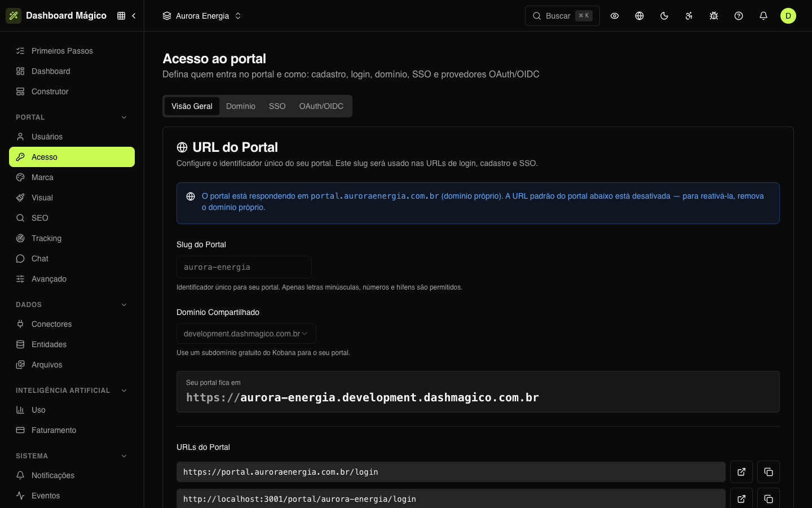Switch to the Visão Geral tab

pyautogui.click(x=192, y=106)
